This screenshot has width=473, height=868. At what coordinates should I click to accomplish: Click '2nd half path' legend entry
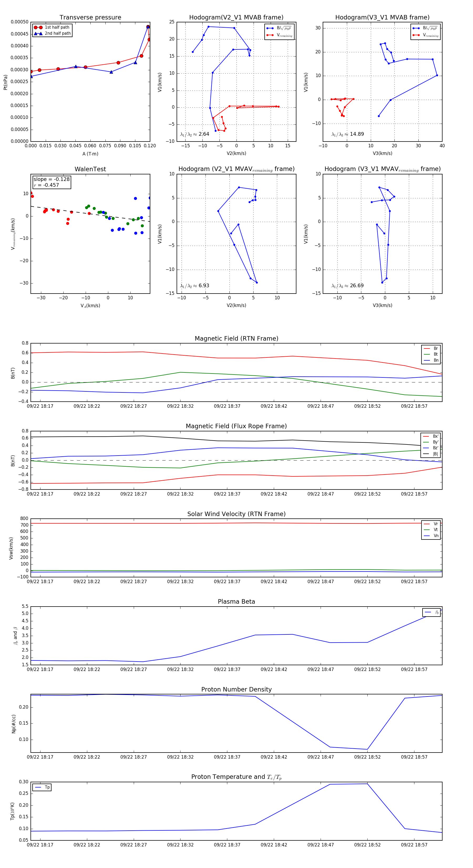pyautogui.click(x=52, y=33)
